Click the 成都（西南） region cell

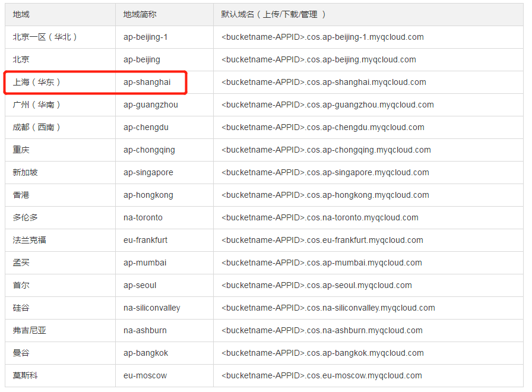[37, 127]
